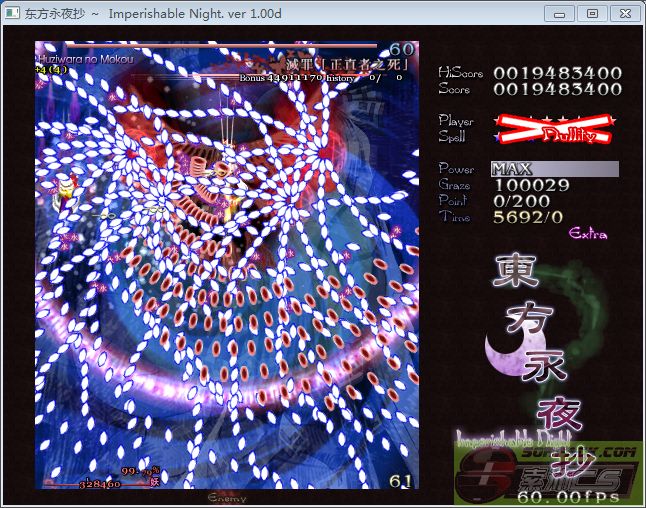646x508 pixels.
Task: Click the Point label
Action: pos(453,200)
